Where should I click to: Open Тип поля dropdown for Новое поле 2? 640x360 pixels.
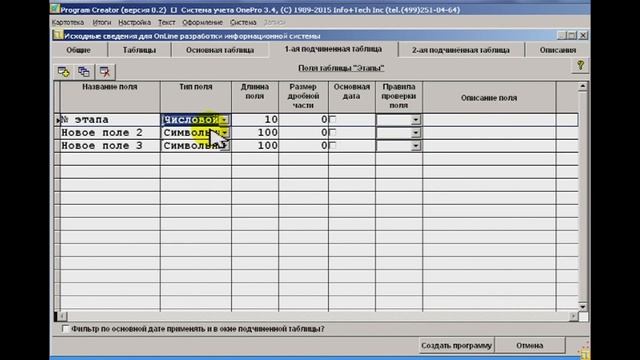pos(225,133)
